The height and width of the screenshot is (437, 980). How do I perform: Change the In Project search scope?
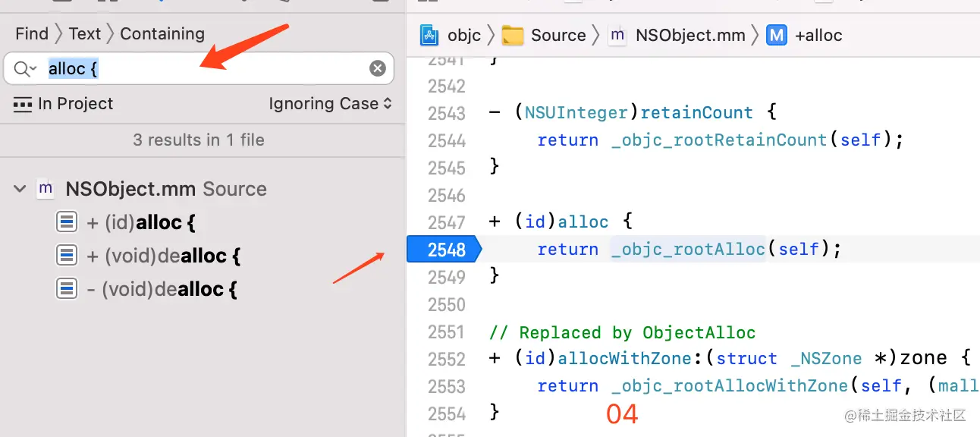pos(64,104)
